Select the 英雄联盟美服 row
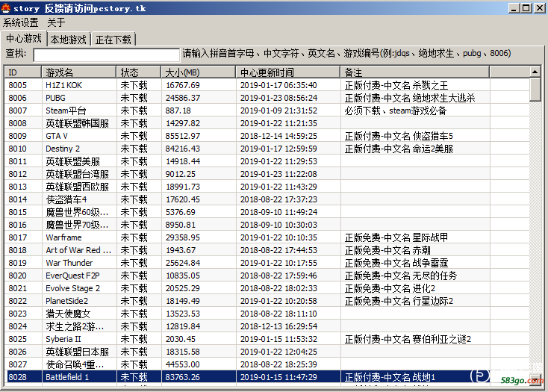Image resolution: width=548 pixels, height=392 pixels. [x=267, y=161]
